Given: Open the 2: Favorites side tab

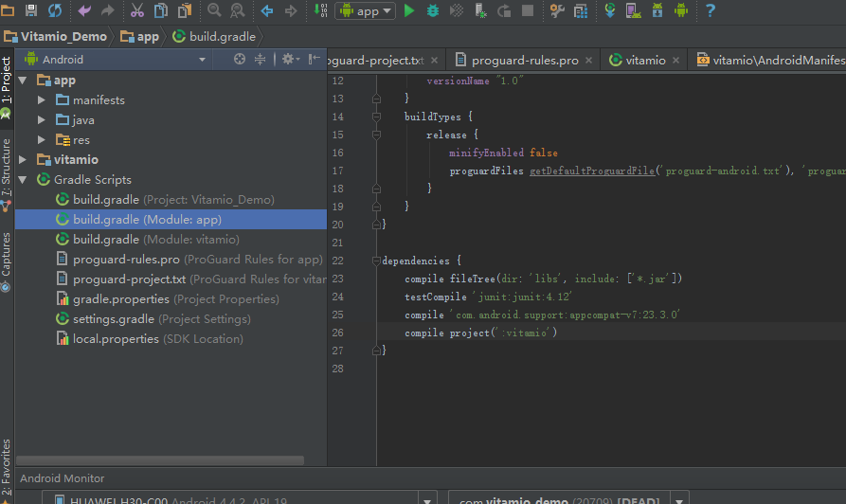Looking at the screenshot, I should point(7,470).
